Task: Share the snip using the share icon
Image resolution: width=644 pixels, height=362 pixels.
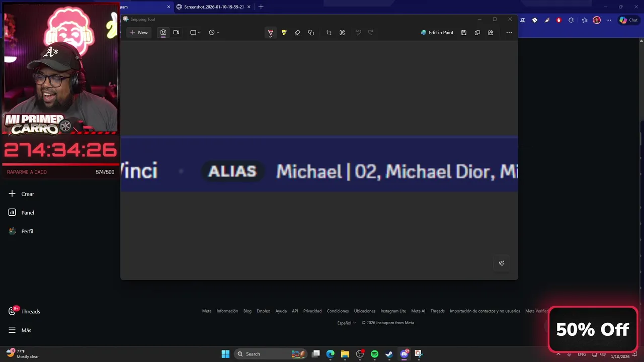Action: 491,33
